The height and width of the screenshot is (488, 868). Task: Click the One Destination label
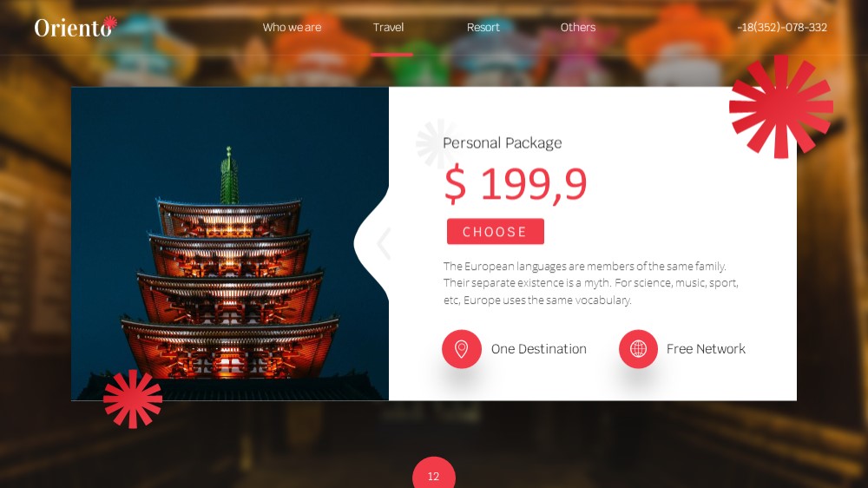[x=539, y=349]
